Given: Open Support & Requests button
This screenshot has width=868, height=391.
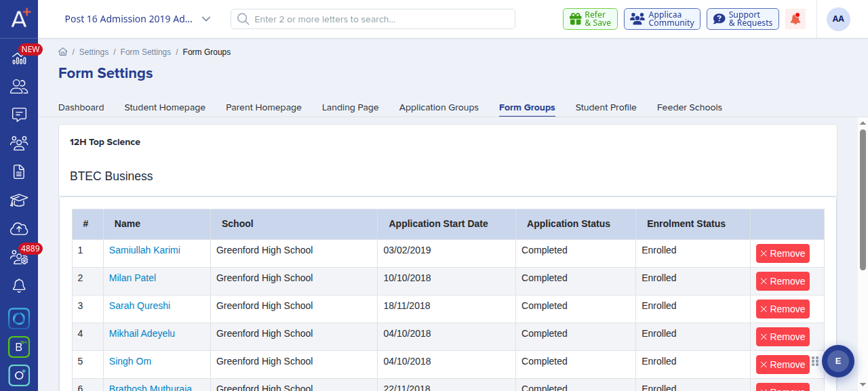Looking at the screenshot, I should 743,19.
